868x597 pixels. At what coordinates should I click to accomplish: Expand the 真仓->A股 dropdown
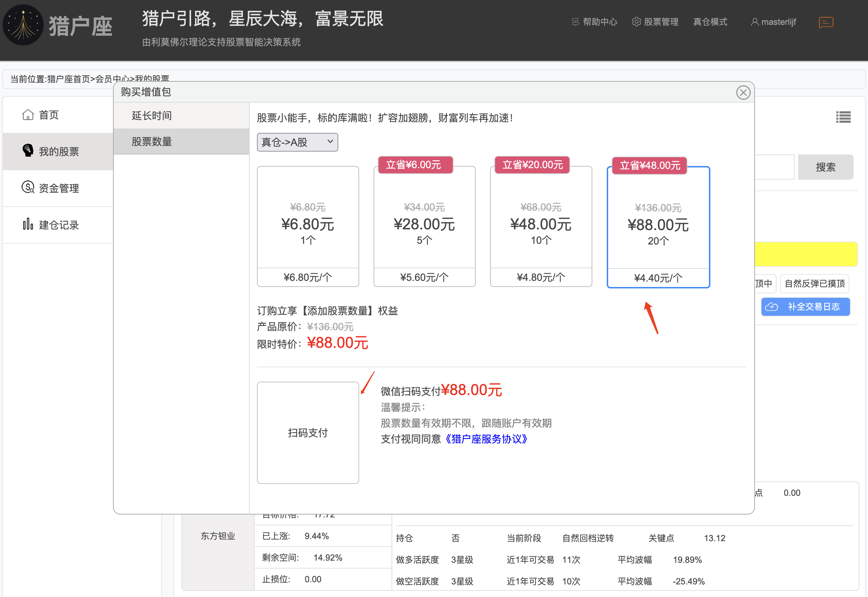pos(298,142)
